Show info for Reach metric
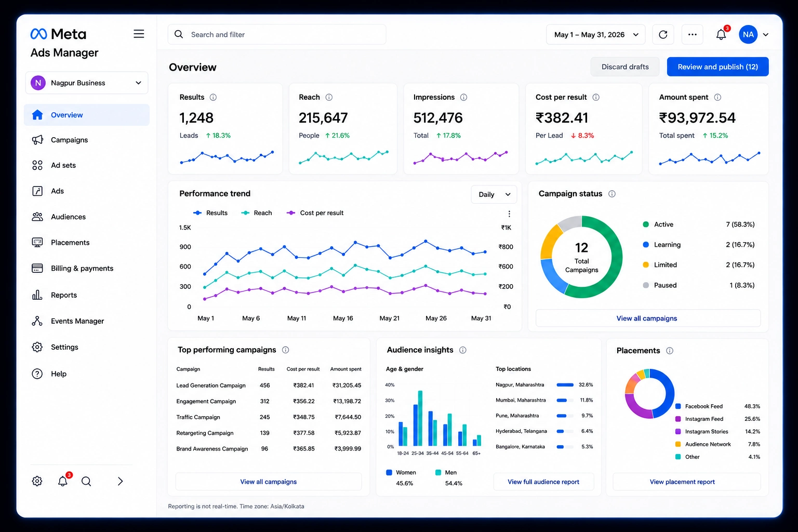This screenshot has width=798, height=532. point(329,97)
